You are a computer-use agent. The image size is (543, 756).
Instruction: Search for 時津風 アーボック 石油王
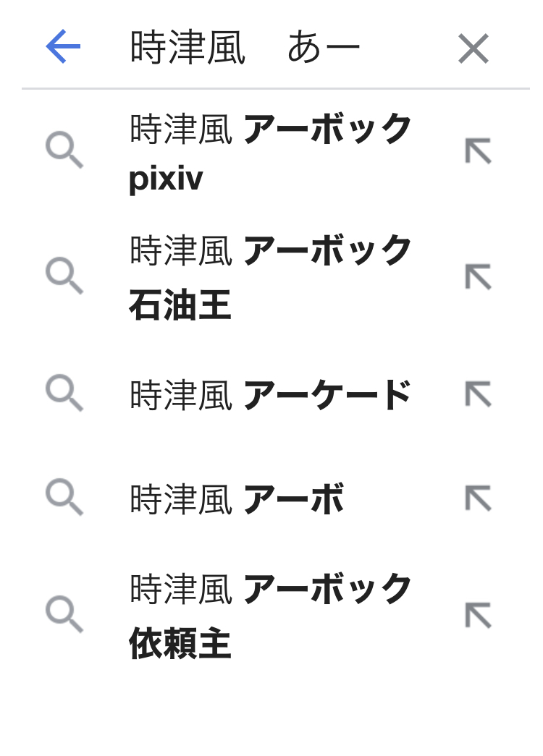click(x=271, y=252)
